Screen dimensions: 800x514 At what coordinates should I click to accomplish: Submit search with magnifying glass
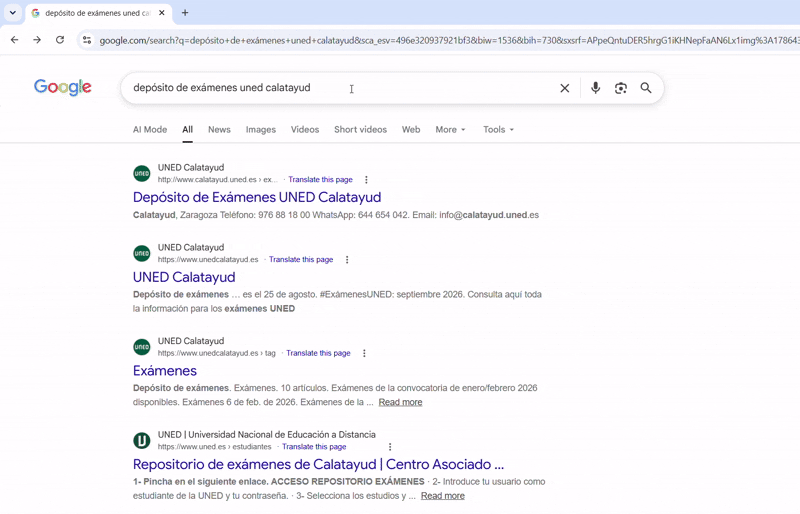(646, 88)
